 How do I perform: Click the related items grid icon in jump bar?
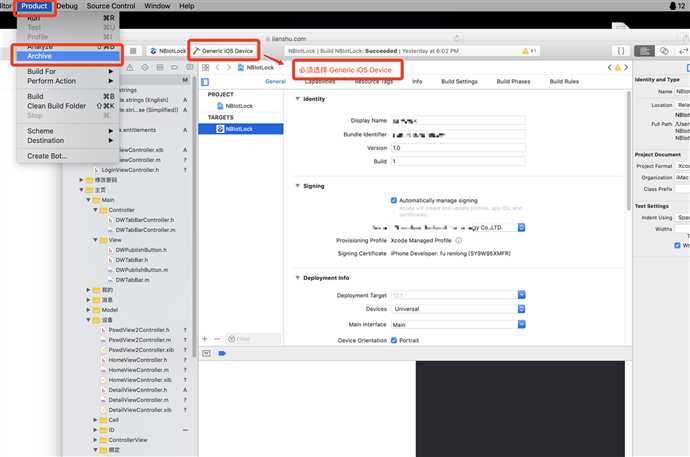(206, 68)
